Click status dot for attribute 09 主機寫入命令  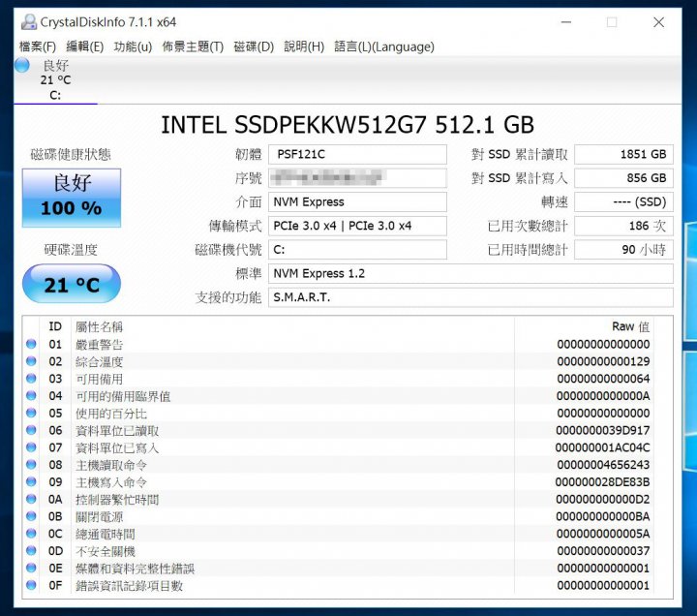tap(31, 481)
